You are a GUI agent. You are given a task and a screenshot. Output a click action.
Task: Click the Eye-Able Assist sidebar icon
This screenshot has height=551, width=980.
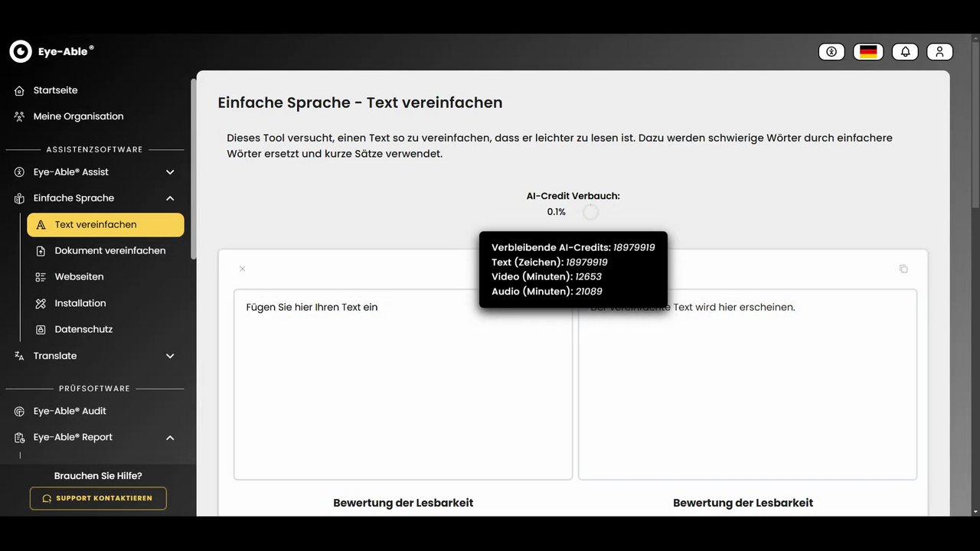[x=20, y=172]
